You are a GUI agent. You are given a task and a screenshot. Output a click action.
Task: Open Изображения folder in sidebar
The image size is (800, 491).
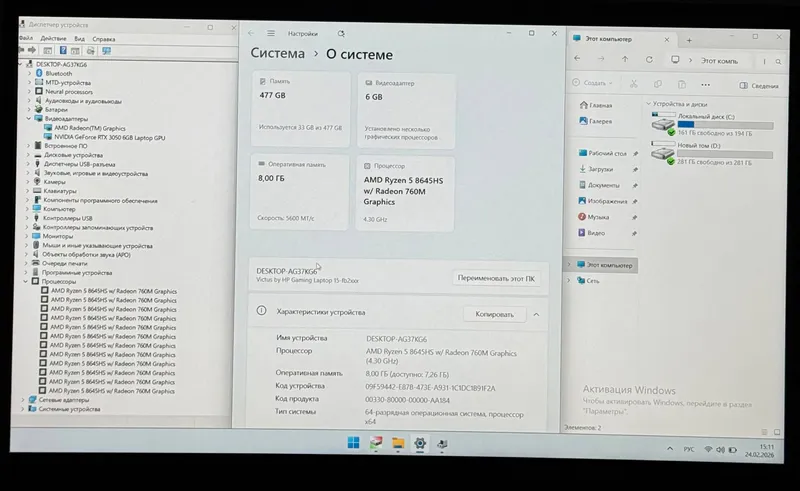tap(603, 201)
